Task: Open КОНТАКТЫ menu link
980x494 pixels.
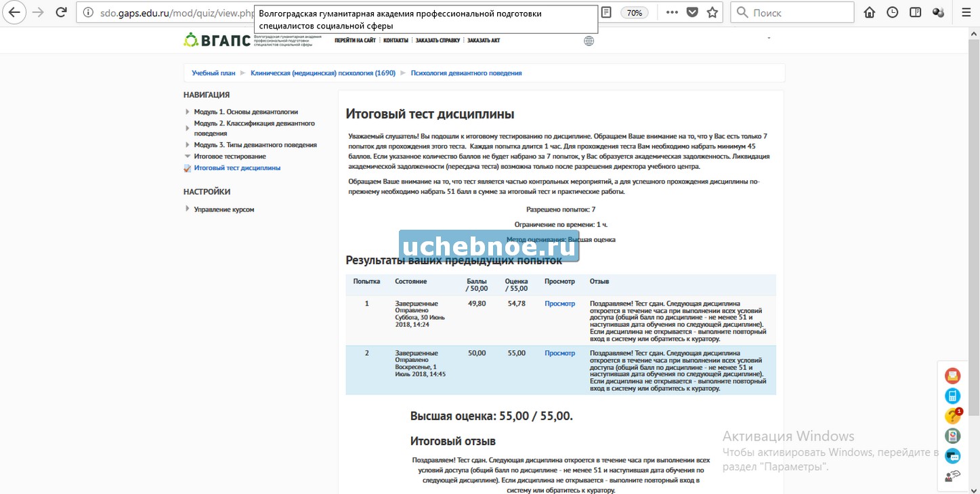Action: [x=396, y=41]
